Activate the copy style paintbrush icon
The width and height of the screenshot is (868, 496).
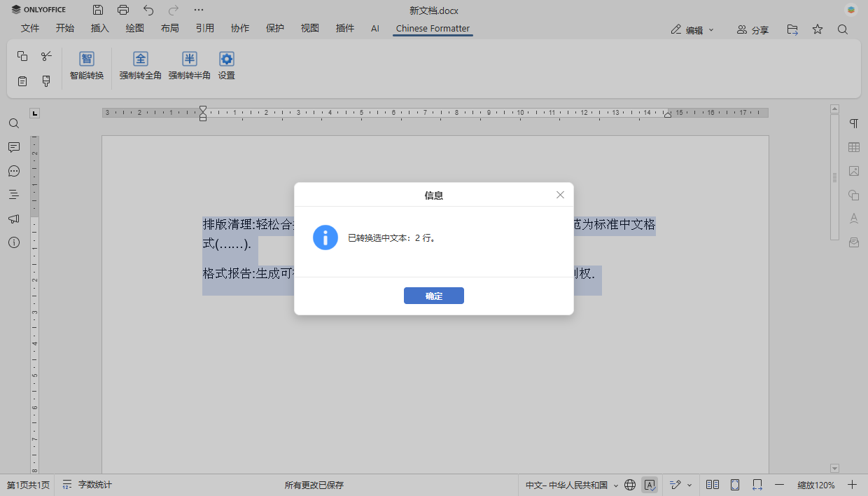(x=46, y=81)
